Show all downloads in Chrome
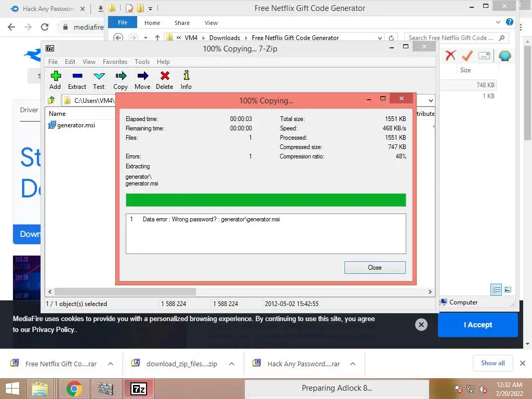This screenshot has width=532, height=399. click(493, 363)
